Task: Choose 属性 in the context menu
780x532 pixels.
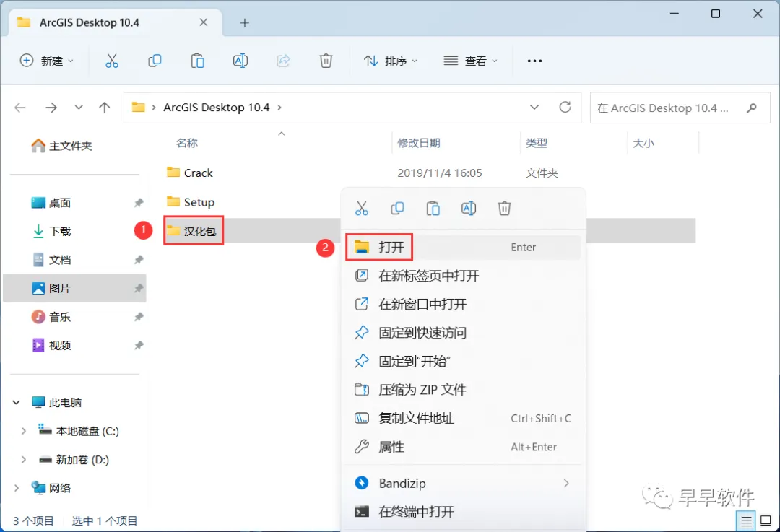Action: pyautogui.click(x=463, y=447)
